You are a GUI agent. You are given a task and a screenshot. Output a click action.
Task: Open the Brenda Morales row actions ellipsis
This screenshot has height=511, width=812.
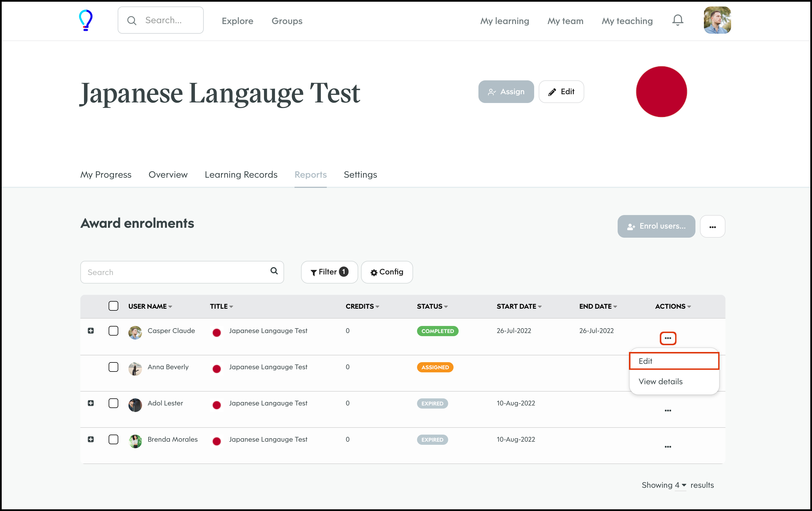click(x=668, y=446)
